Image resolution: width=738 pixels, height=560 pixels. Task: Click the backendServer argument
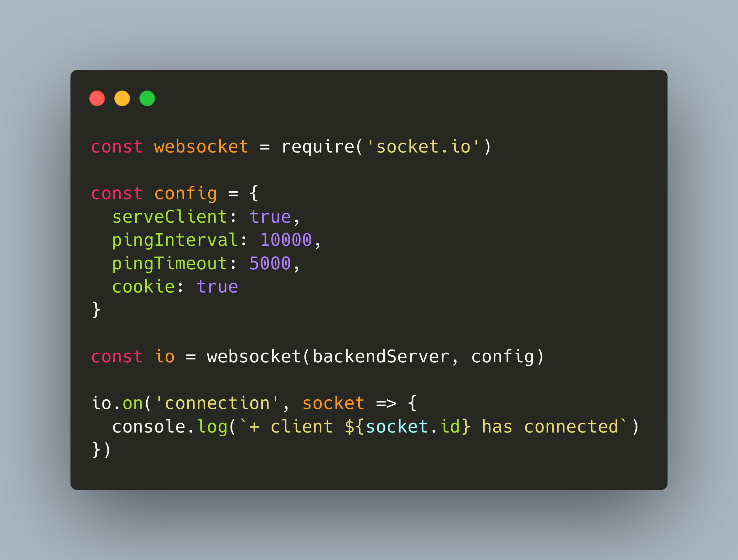[x=381, y=356]
